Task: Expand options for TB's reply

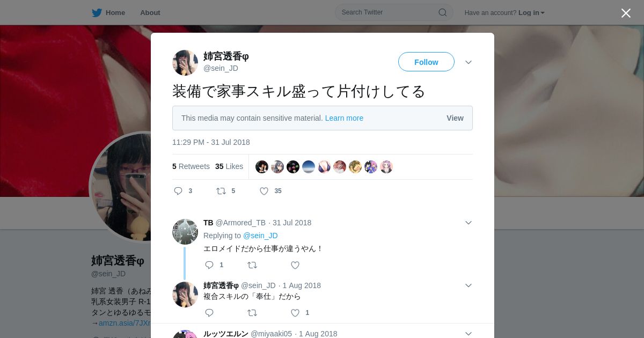Action: click(x=469, y=223)
